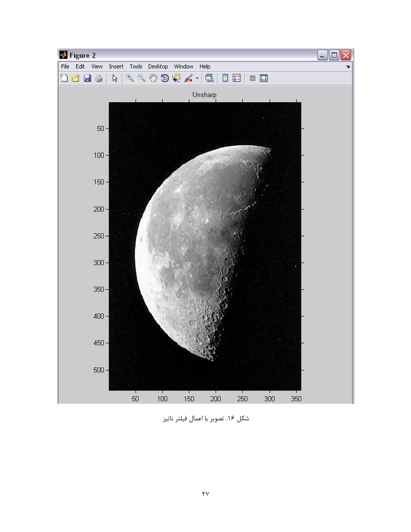The height and width of the screenshot is (532, 411).
Task: Toggle the Insert Legend toolbar button
Action: pyautogui.click(x=236, y=78)
